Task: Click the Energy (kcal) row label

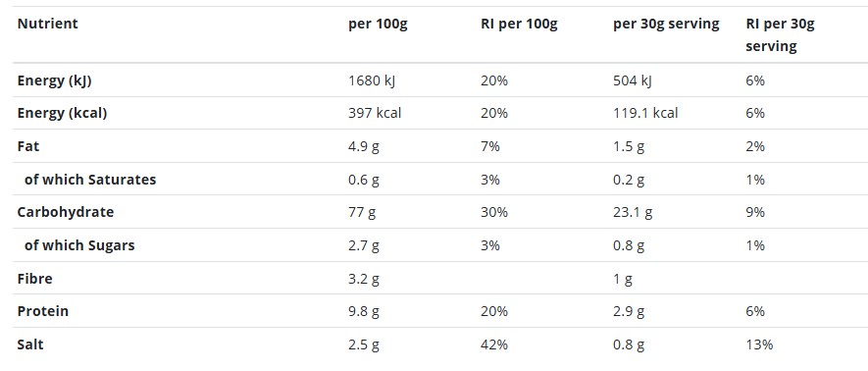Action: click(62, 113)
